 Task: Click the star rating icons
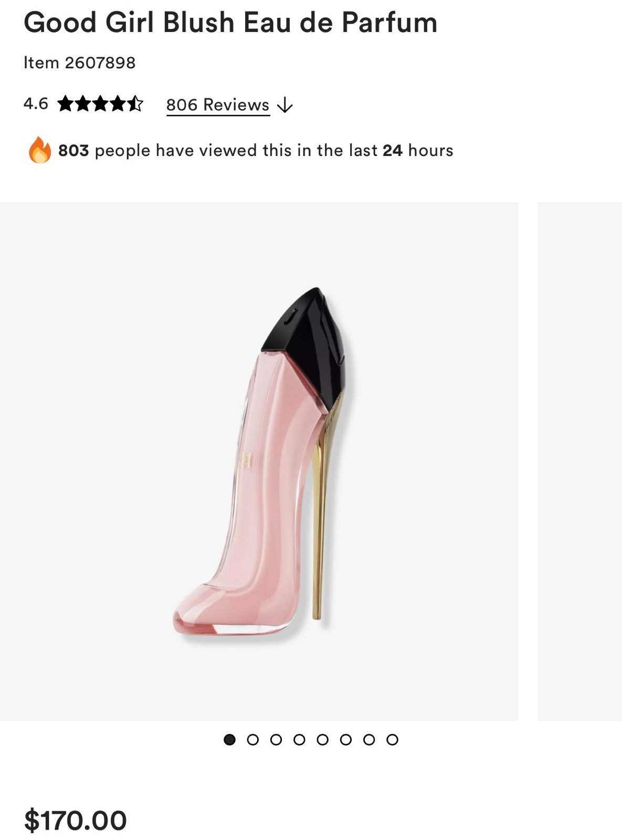(x=100, y=103)
